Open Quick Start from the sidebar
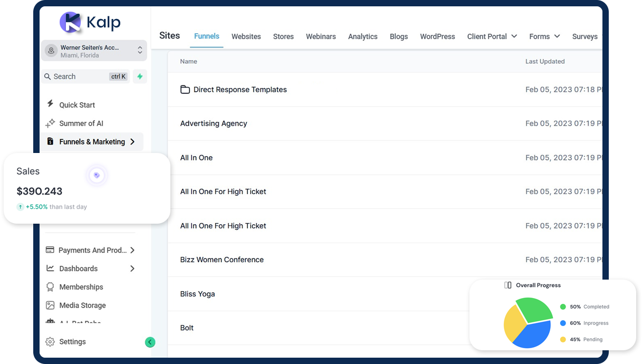 77,105
